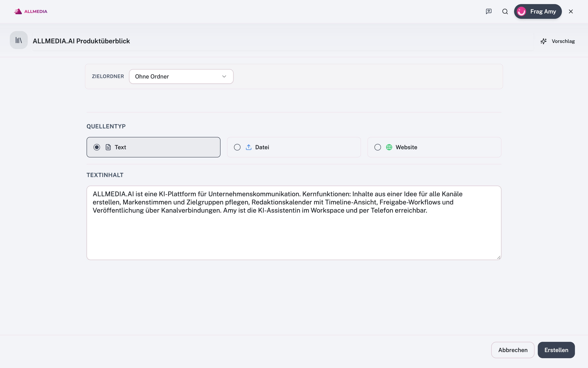Click the Vorschlag sparkle icon
588x368 pixels.
pyautogui.click(x=543, y=41)
